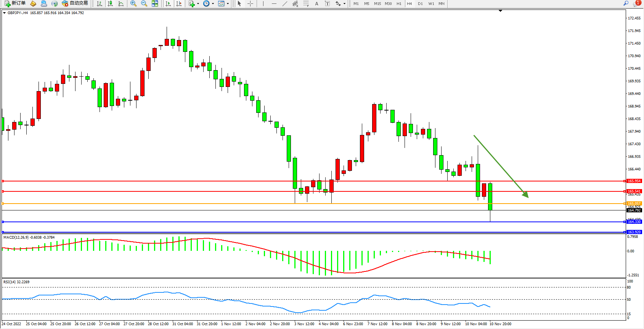Expand the periodicity clock dropdown arrow

(213, 3)
